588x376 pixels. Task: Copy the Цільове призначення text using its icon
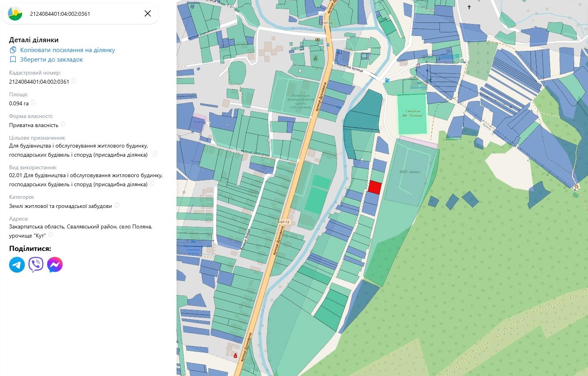point(155,154)
